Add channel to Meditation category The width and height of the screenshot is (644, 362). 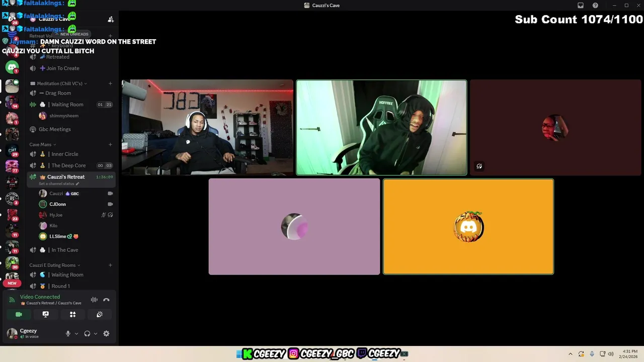tap(110, 83)
